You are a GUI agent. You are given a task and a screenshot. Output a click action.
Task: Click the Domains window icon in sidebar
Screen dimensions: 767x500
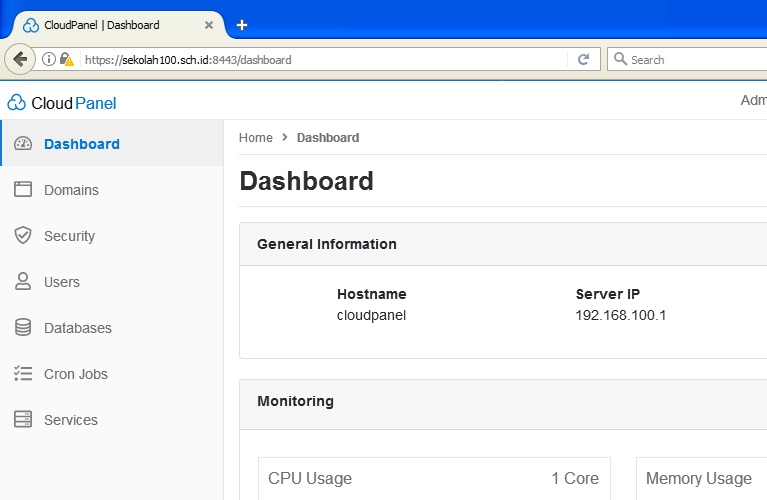(x=23, y=190)
